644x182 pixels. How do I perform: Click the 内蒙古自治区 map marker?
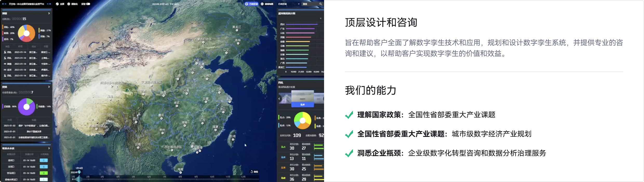click(203, 42)
